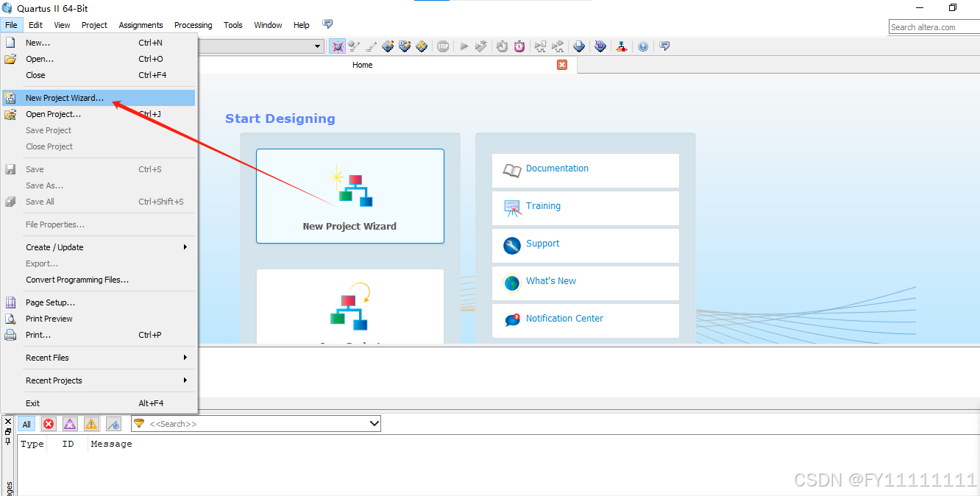Viewport: 980px width, 496px height.
Task: Close the Messages panel with X icon
Action: click(8, 422)
